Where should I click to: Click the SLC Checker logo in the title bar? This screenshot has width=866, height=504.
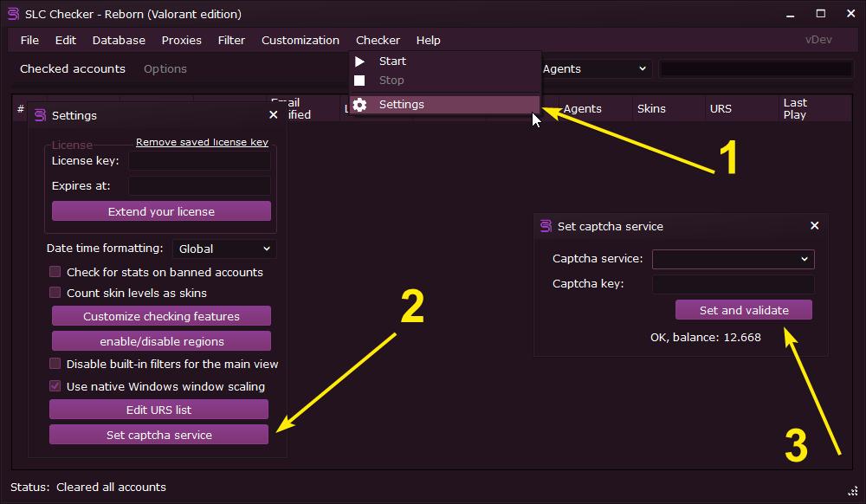13,14
